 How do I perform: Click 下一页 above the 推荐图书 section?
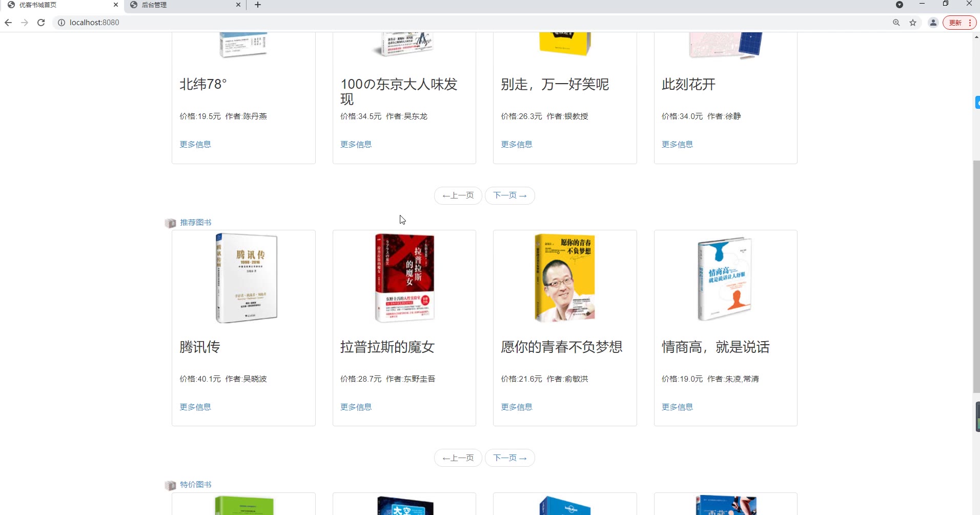click(x=510, y=195)
